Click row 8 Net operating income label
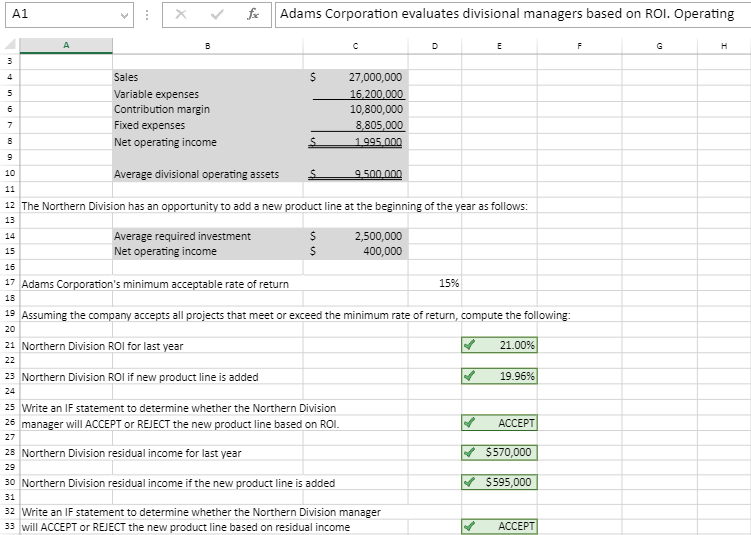 click(x=165, y=142)
